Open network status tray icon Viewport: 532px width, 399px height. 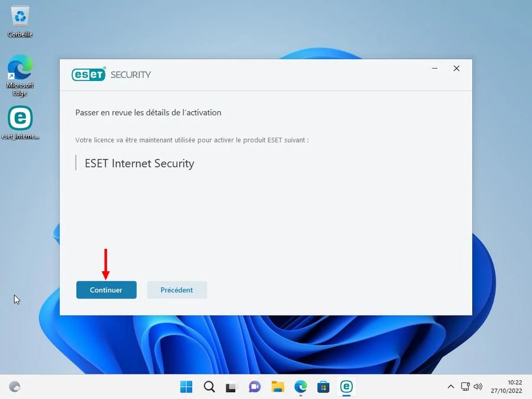pyautogui.click(x=465, y=387)
